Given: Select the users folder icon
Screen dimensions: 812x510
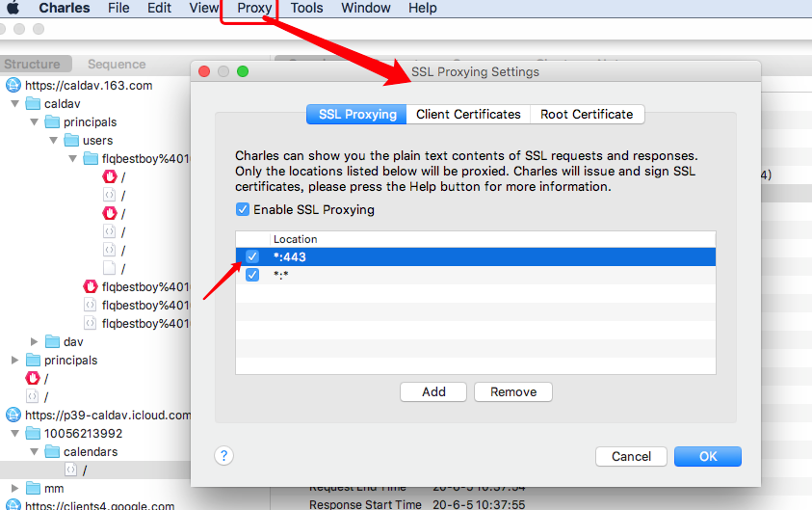Looking at the screenshot, I should tap(71, 140).
